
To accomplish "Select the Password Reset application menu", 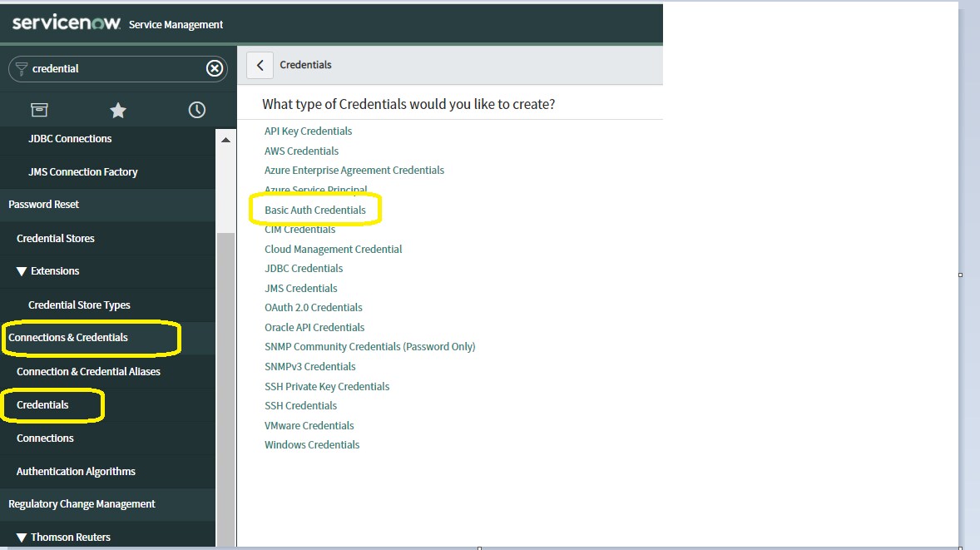I will tap(44, 205).
